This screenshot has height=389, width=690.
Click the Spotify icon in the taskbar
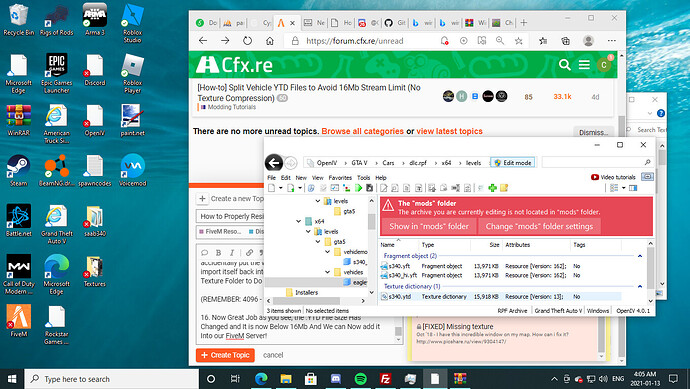point(361,379)
